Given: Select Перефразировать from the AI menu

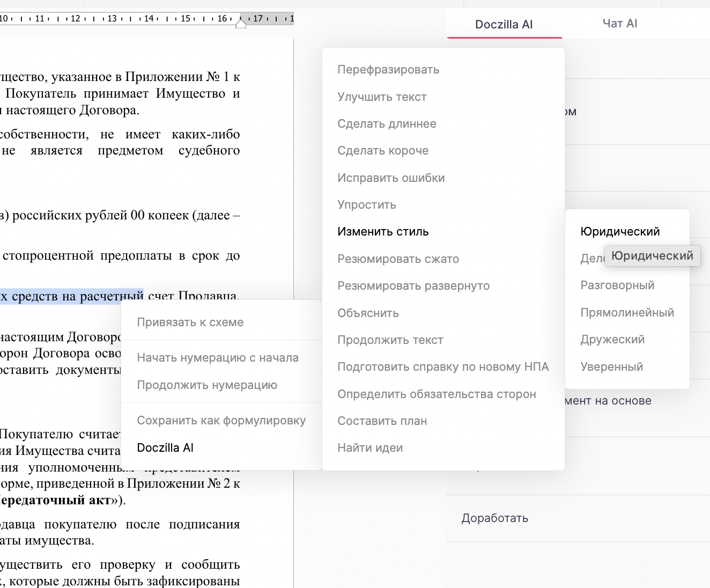Looking at the screenshot, I should pyautogui.click(x=388, y=70).
